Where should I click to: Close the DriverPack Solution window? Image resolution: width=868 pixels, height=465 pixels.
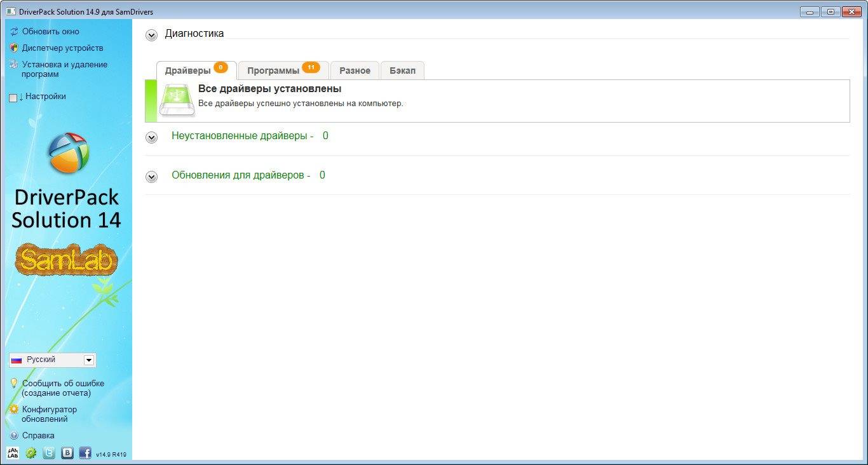[850, 11]
